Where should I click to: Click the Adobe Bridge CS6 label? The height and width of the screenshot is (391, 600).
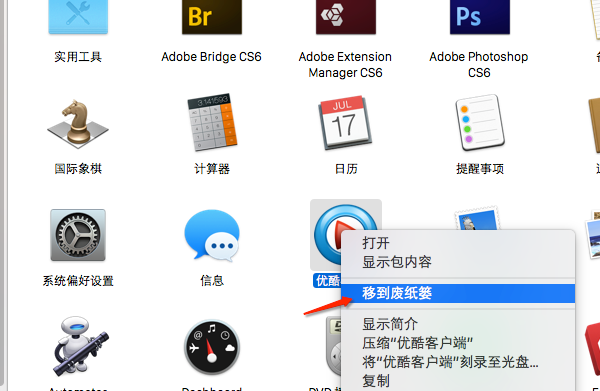point(211,57)
